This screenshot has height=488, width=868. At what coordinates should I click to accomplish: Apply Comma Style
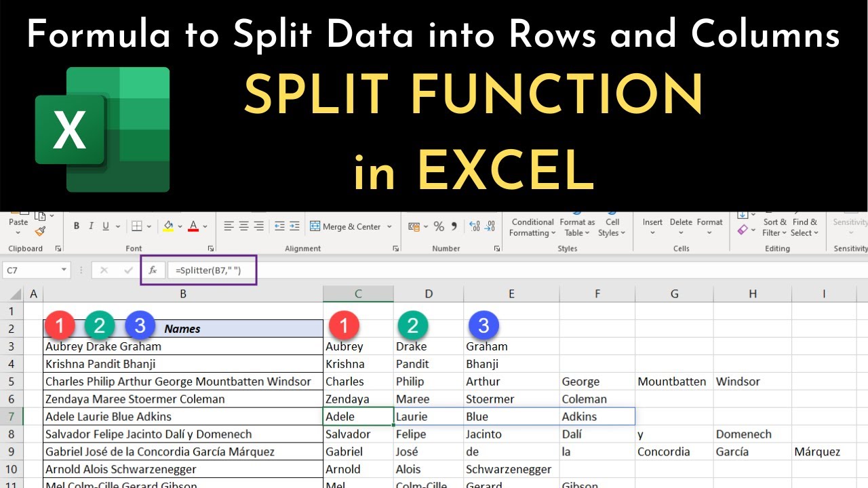(454, 226)
